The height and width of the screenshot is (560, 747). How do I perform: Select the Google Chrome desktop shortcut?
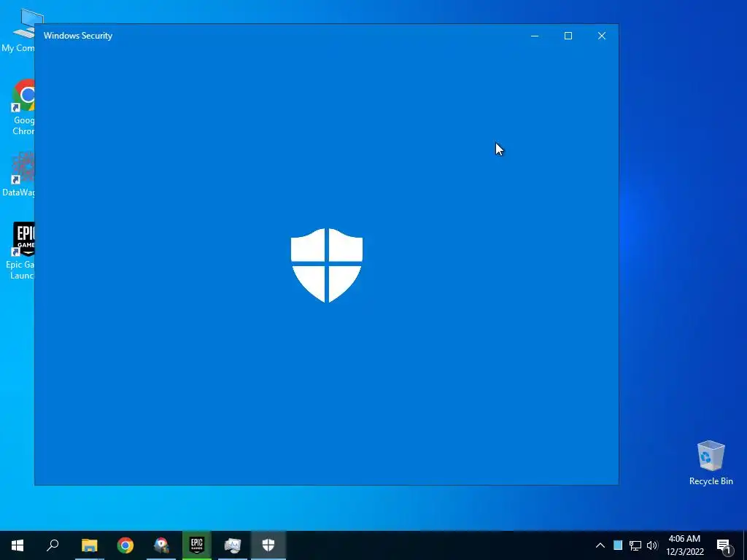tap(23, 107)
